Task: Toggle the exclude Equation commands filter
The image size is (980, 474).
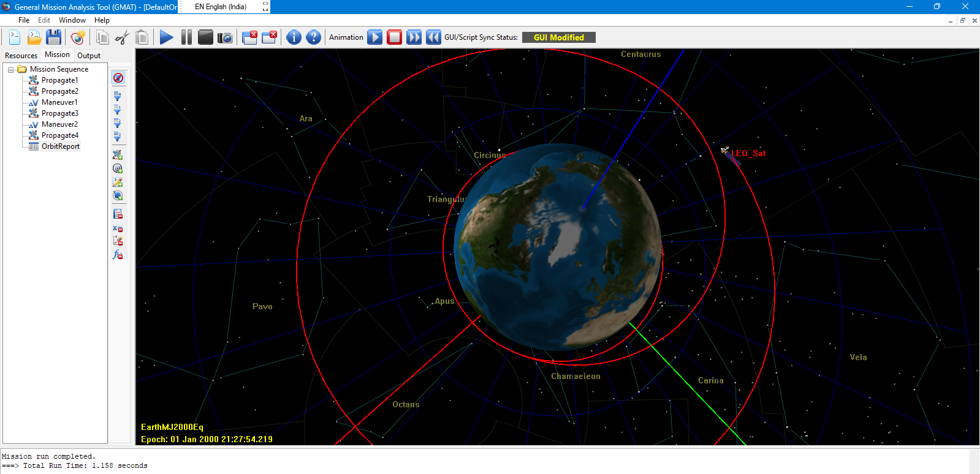Action: tap(118, 228)
